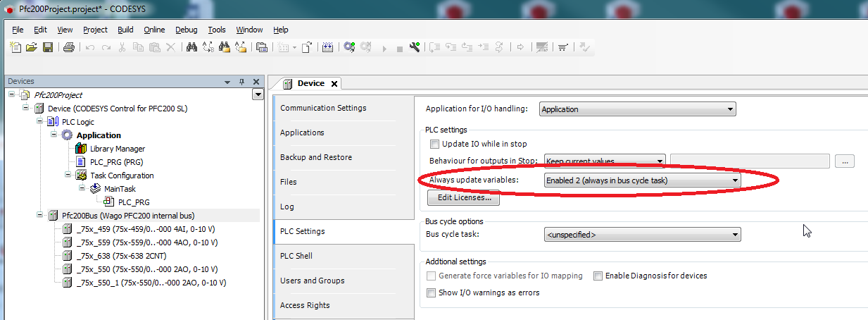Click the Login gear toolbar icon
868x320 pixels.
(349, 47)
